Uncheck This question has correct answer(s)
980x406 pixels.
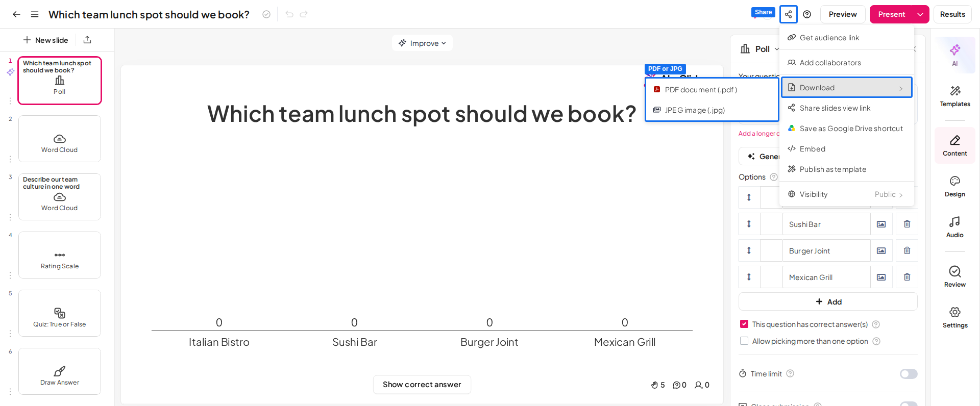(x=744, y=324)
